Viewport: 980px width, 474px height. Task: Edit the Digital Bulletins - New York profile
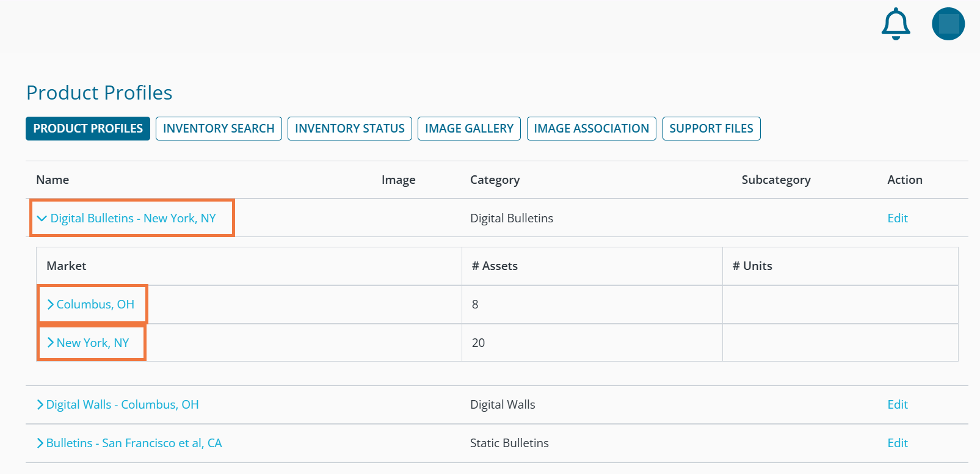[897, 218]
